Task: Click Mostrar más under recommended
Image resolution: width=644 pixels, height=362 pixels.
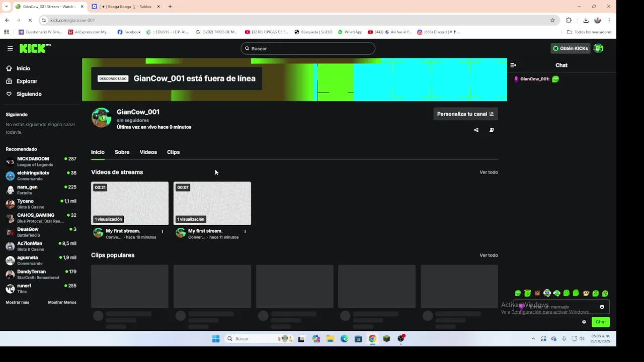Action: (x=18, y=303)
